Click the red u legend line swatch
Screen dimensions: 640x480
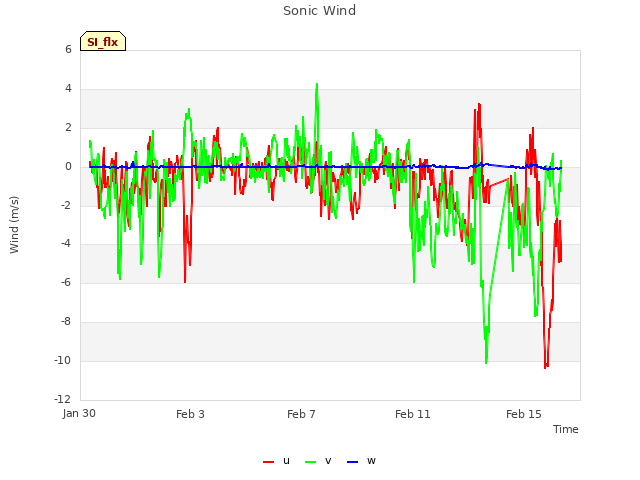click(269, 462)
